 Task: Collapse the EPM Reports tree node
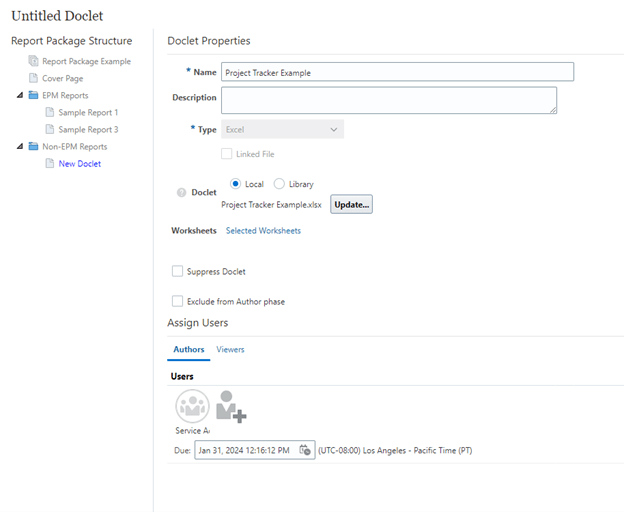(x=19, y=96)
